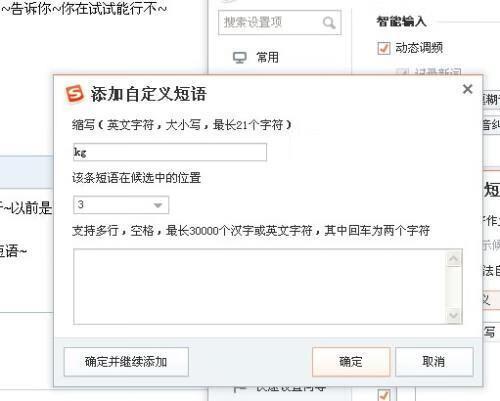
Task: Click the abbreviation field containing kg
Action: [170, 152]
